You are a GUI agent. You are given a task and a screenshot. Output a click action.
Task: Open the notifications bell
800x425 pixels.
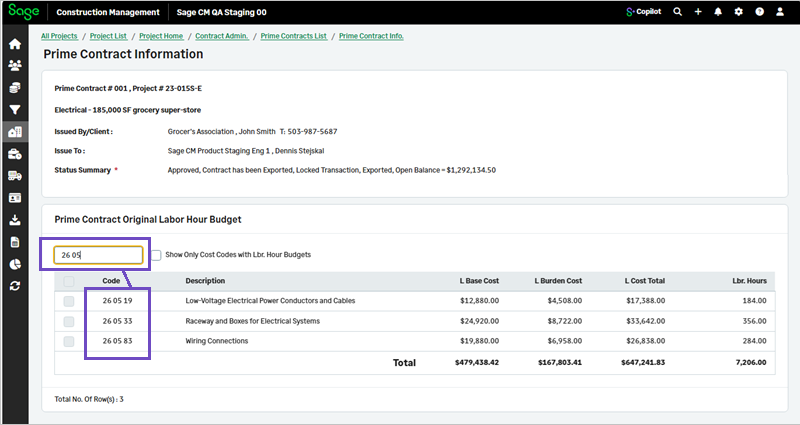(x=718, y=12)
